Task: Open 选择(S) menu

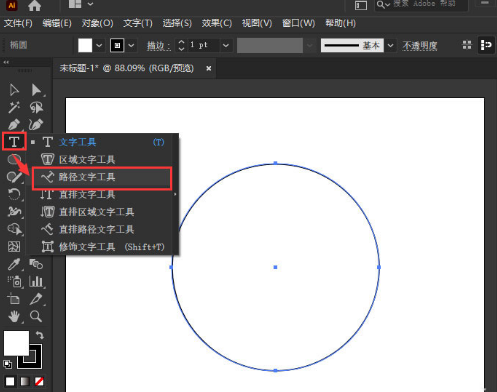Action: [177, 23]
